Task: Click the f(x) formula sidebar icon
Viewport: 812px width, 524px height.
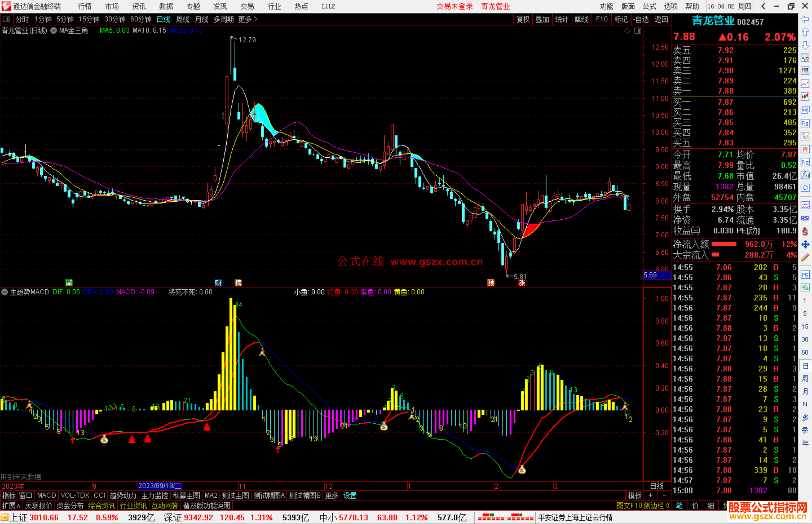Action: 805,175
